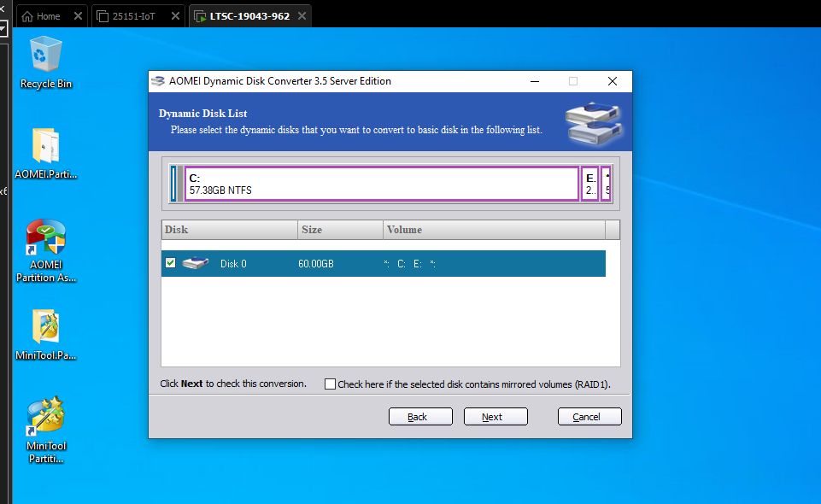The height and width of the screenshot is (504, 821).
Task: Select the C: 57.38GB NTFS partition block
Action: (382, 184)
